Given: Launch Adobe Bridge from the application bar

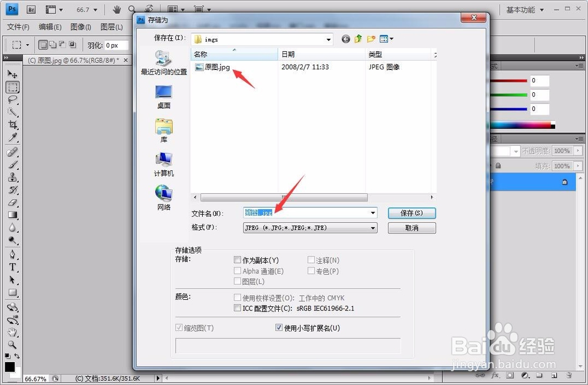Looking at the screenshot, I should (x=31, y=9).
